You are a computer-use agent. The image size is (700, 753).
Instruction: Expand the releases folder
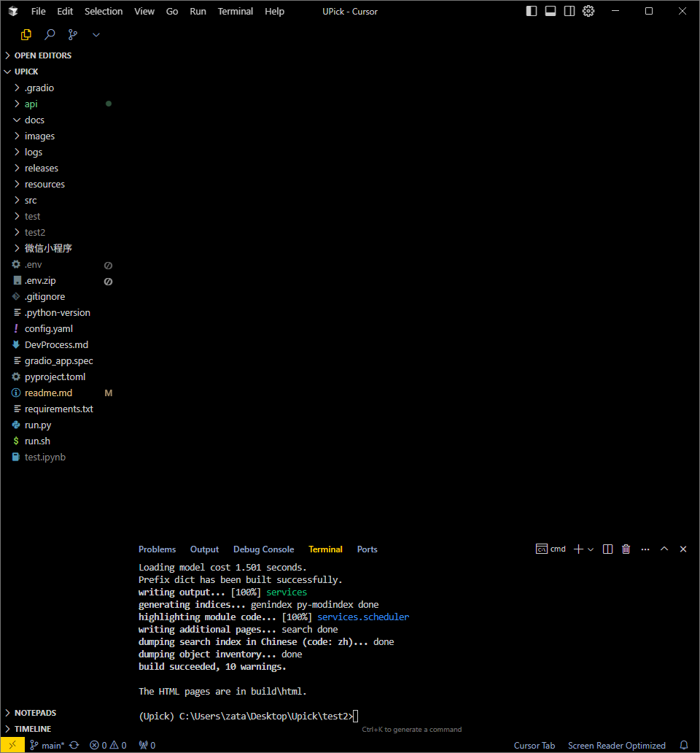(58, 168)
